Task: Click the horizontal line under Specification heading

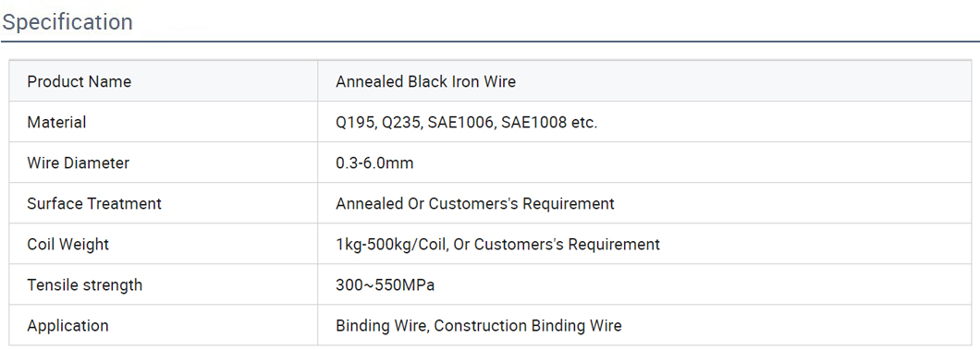Action: click(x=490, y=42)
